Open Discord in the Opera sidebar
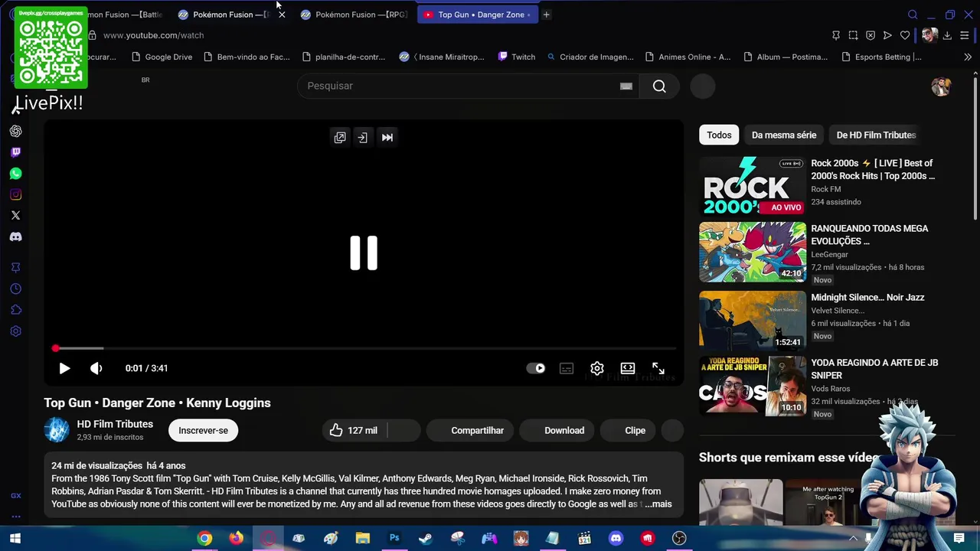 pyautogui.click(x=15, y=236)
